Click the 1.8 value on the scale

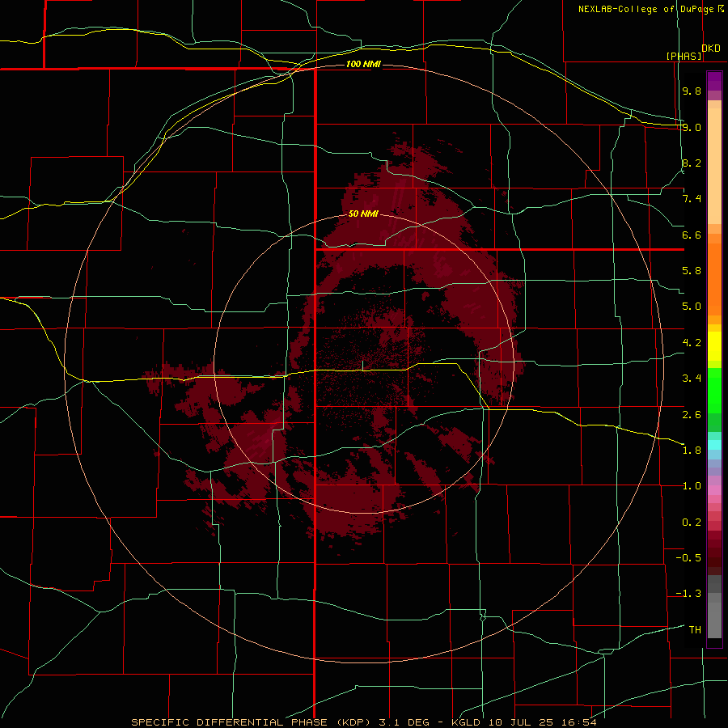coord(692,451)
